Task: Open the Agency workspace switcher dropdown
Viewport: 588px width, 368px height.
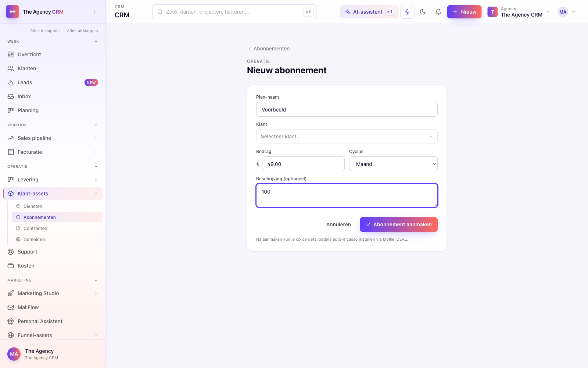Action: click(x=519, y=12)
